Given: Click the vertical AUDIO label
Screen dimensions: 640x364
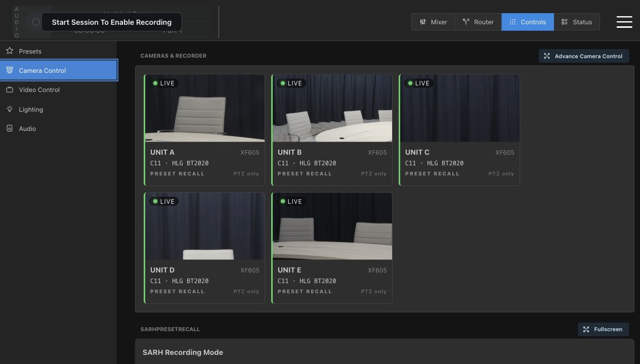Looking at the screenshot, I should click(17, 22).
